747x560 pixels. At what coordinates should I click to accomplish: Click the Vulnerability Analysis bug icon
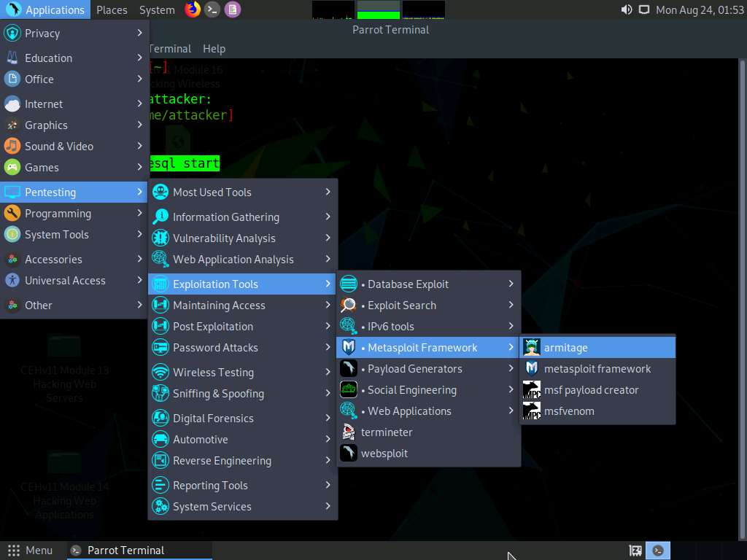pyautogui.click(x=160, y=238)
